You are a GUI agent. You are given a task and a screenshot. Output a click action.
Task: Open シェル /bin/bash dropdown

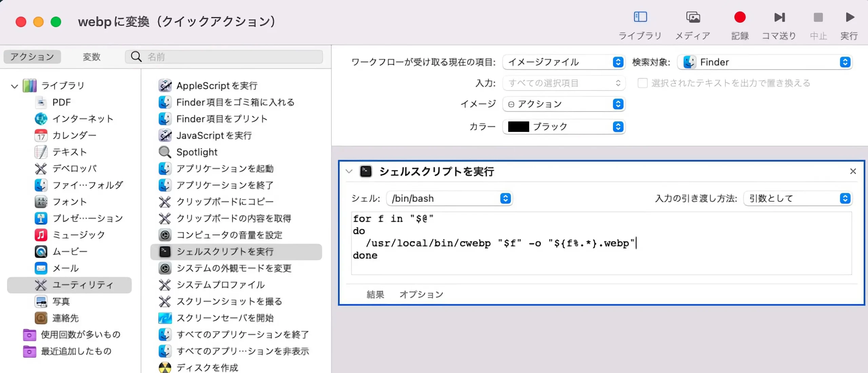(x=449, y=198)
